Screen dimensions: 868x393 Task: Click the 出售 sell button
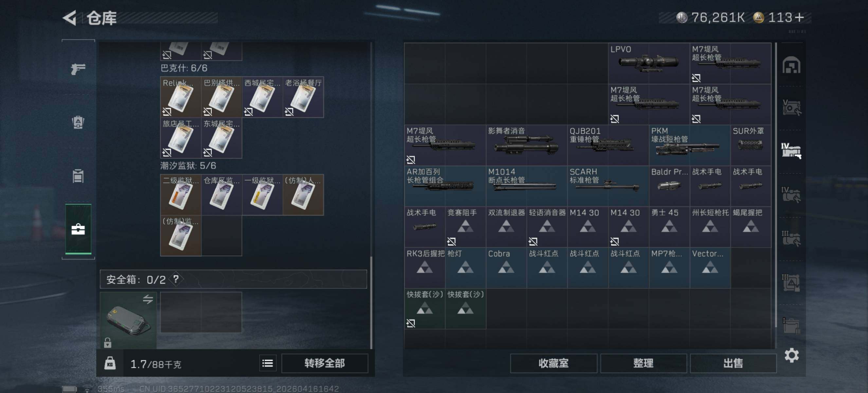coord(733,363)
